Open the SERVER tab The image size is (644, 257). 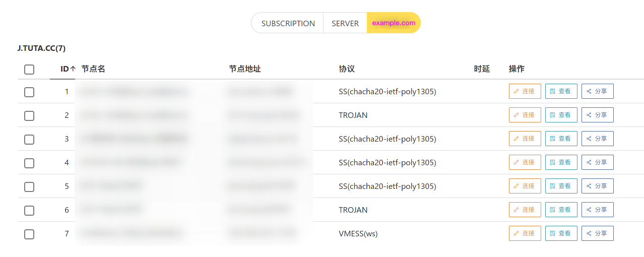[345, 23]
